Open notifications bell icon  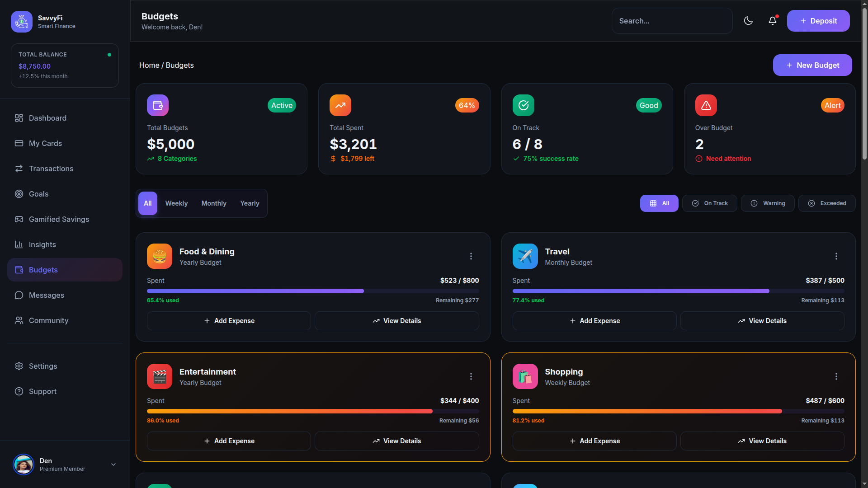click(773, 21)
